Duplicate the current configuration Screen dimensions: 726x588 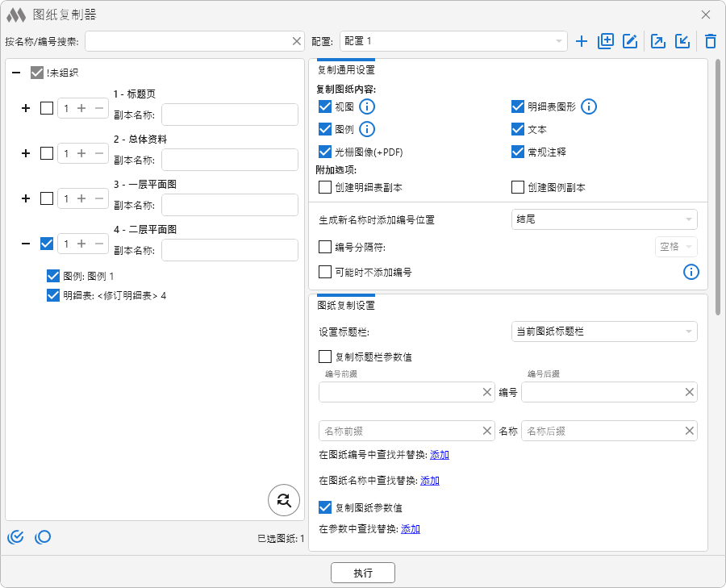[x=606, y=41]
